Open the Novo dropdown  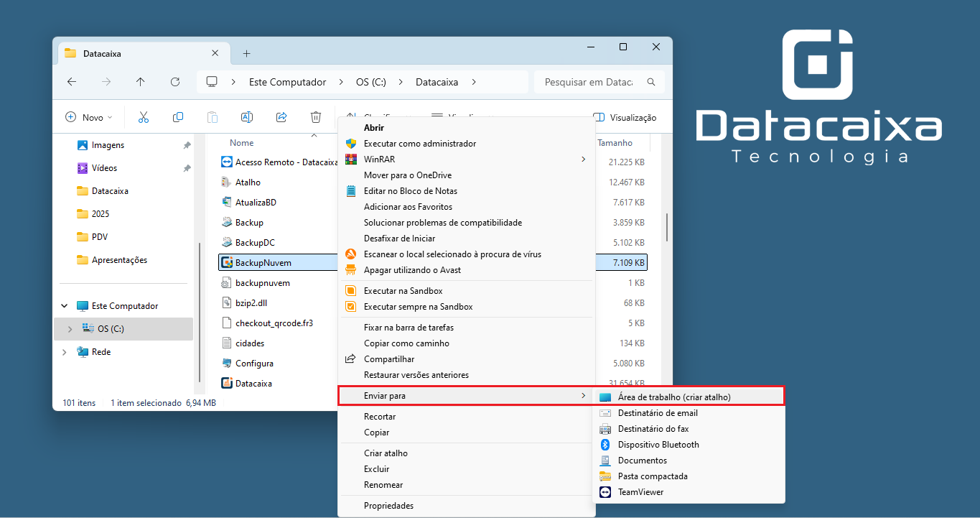[x=90, y=117]
